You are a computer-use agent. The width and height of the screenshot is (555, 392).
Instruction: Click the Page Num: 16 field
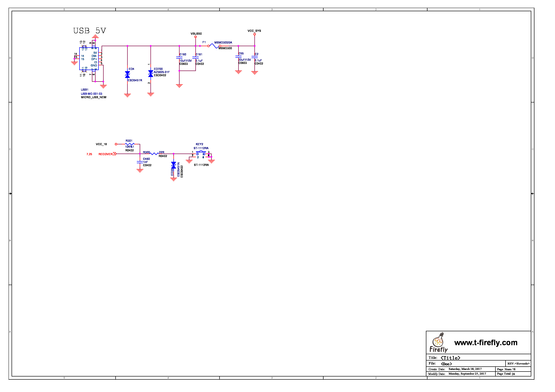tap(506, 369)
